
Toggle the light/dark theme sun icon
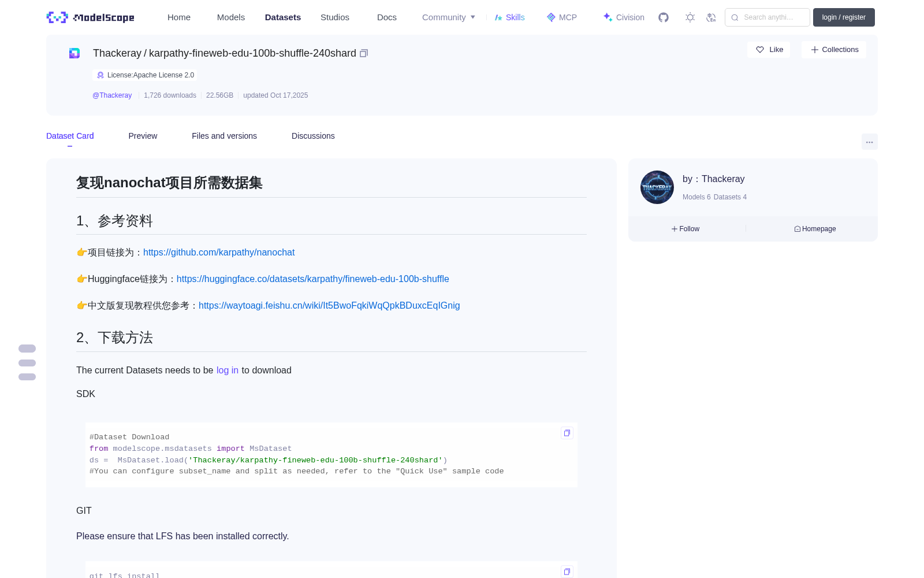pyautogui.click(x=690, y=17)
